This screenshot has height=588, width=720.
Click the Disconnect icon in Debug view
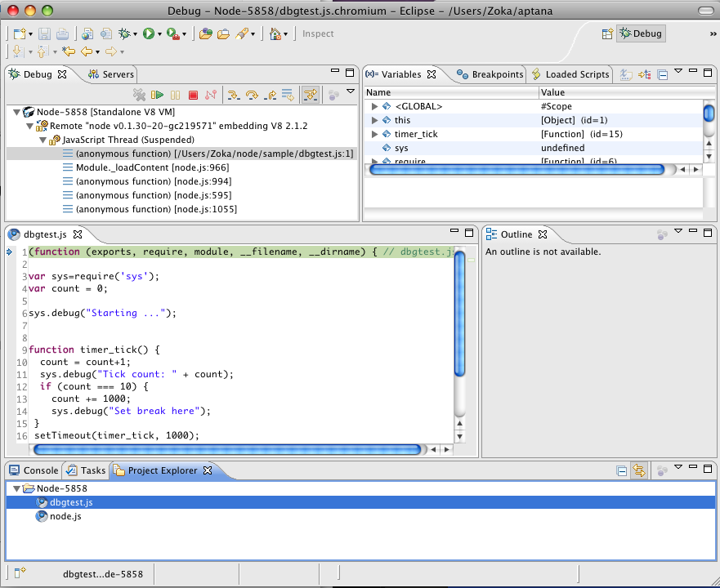tap(212, 96)
